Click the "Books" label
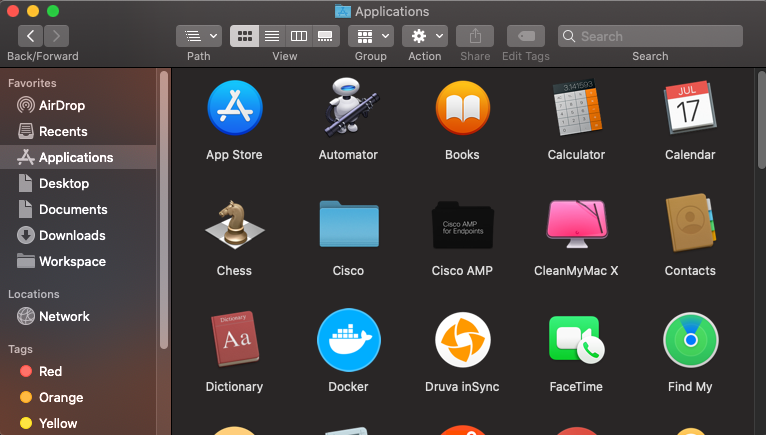Screen dimensions: 766x435 [462, 154]
